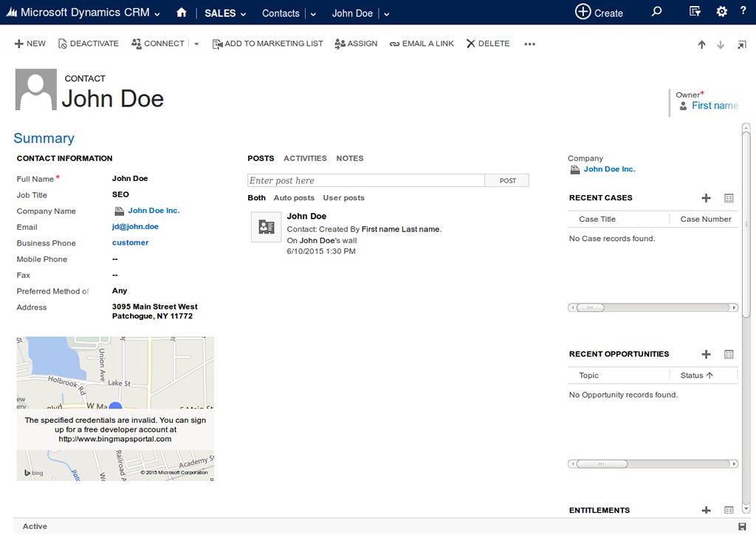
Task: Open John Doe Inc. under Company
Action: click(x=609, y=169)
